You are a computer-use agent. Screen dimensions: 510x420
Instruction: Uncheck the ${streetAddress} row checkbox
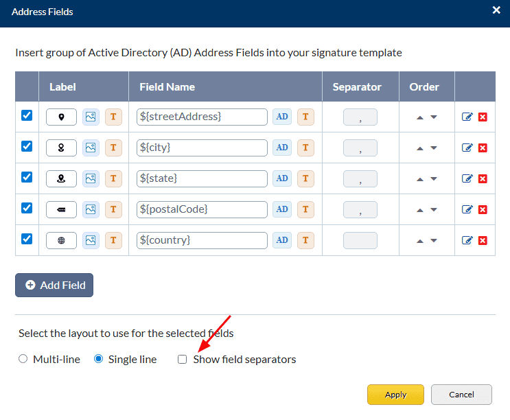point(27,115)
